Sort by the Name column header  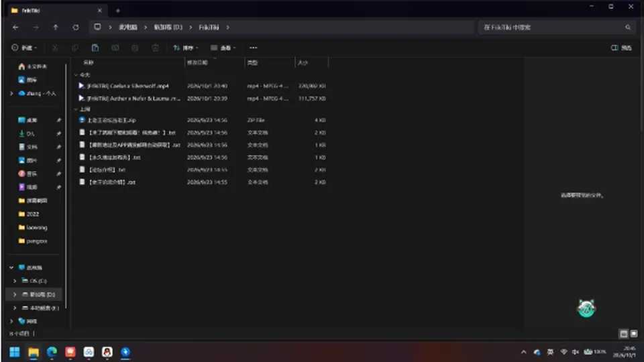(89, 62)
